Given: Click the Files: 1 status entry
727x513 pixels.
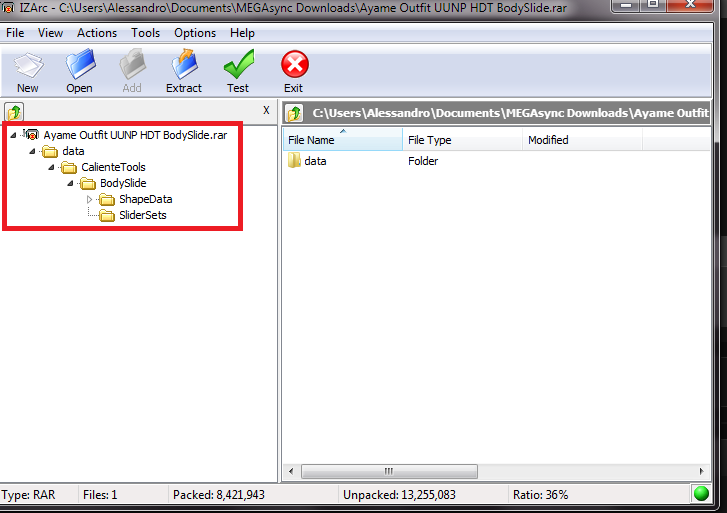Looking at the screenshot, I should [x=100, y=495].
